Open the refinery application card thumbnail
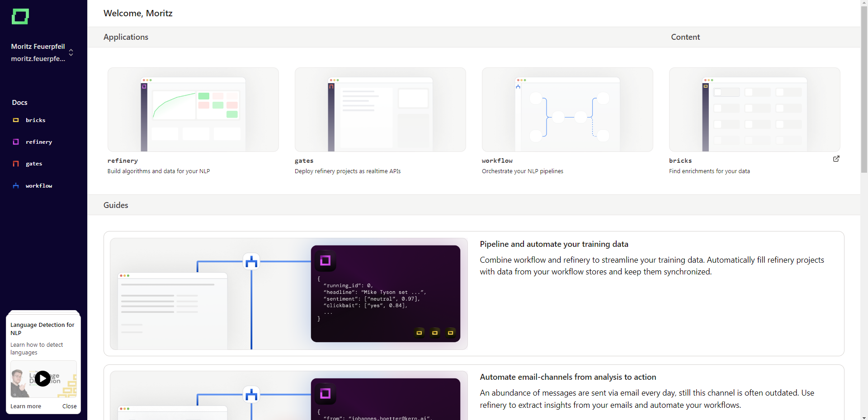This screenshot has width=868, height=420. click(x=193, y=109)
